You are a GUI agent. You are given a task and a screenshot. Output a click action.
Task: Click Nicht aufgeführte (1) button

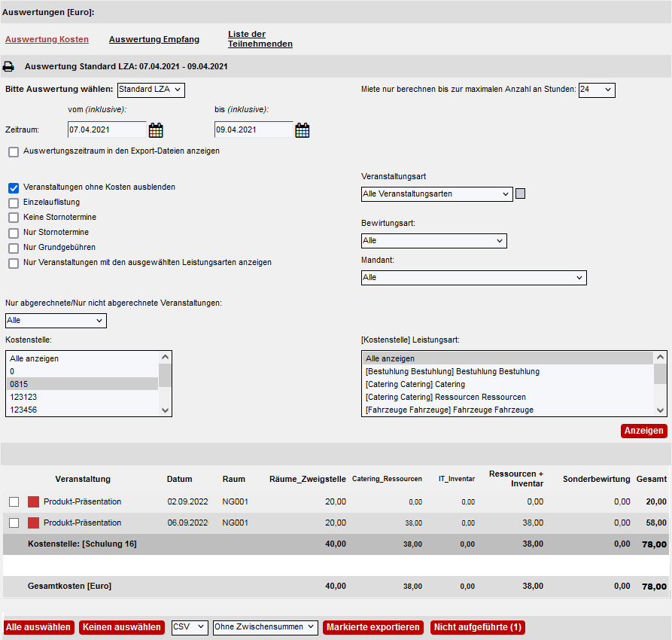[477, 627]
